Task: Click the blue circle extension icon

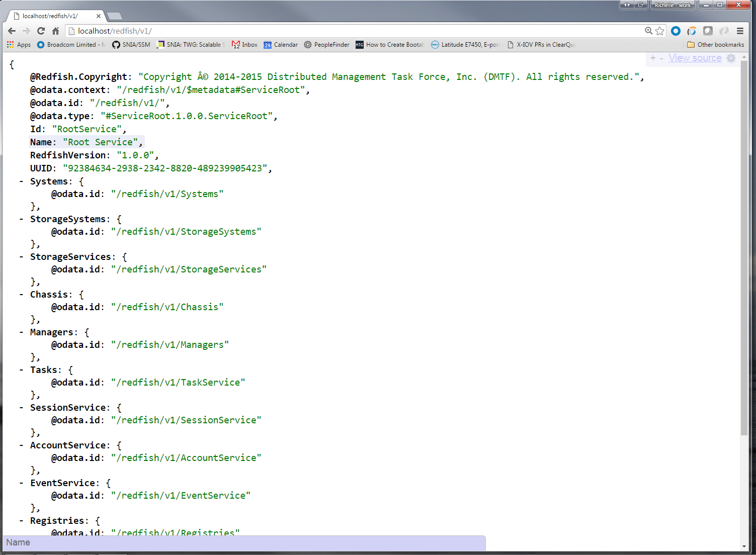Action: click(x=676, y=31)
